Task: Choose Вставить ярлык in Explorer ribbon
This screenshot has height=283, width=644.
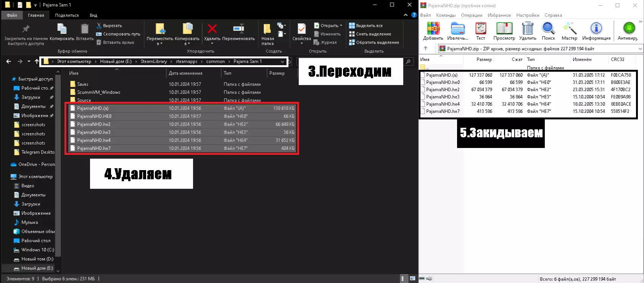Action: click(115, 42)
